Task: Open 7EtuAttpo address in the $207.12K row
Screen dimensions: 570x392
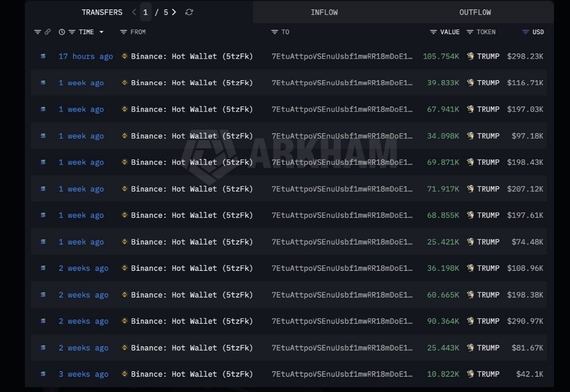Action: 342,189
